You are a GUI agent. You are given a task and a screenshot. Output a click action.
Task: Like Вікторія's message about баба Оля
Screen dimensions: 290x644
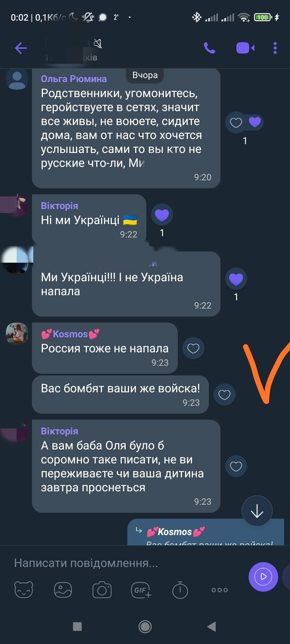pyautogui.click(x=236, y=466)
